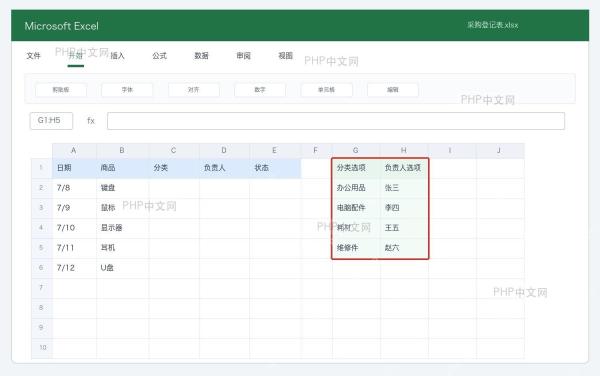Click the 单元格 ribbon group button
The image size is (600, 376).
[326, 90]
